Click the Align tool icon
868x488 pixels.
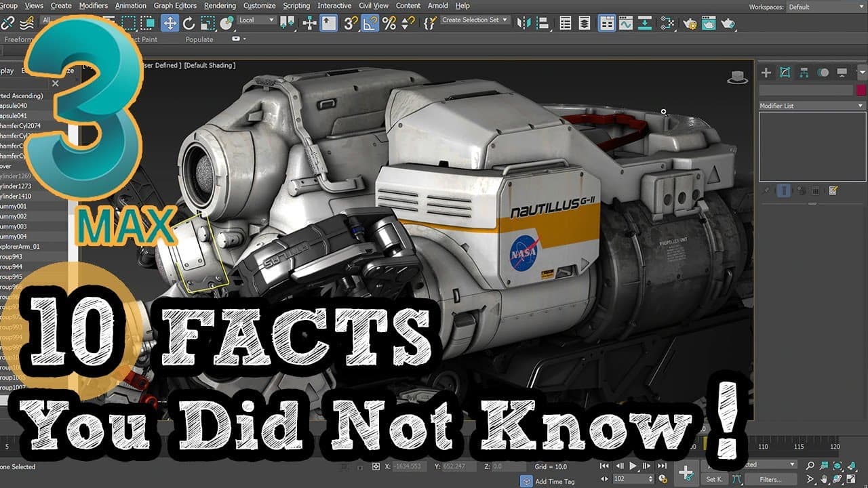point(543,23)
